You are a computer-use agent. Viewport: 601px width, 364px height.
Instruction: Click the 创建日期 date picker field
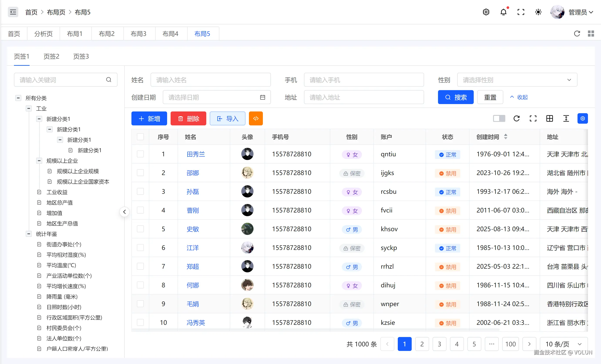click(216, 97)
